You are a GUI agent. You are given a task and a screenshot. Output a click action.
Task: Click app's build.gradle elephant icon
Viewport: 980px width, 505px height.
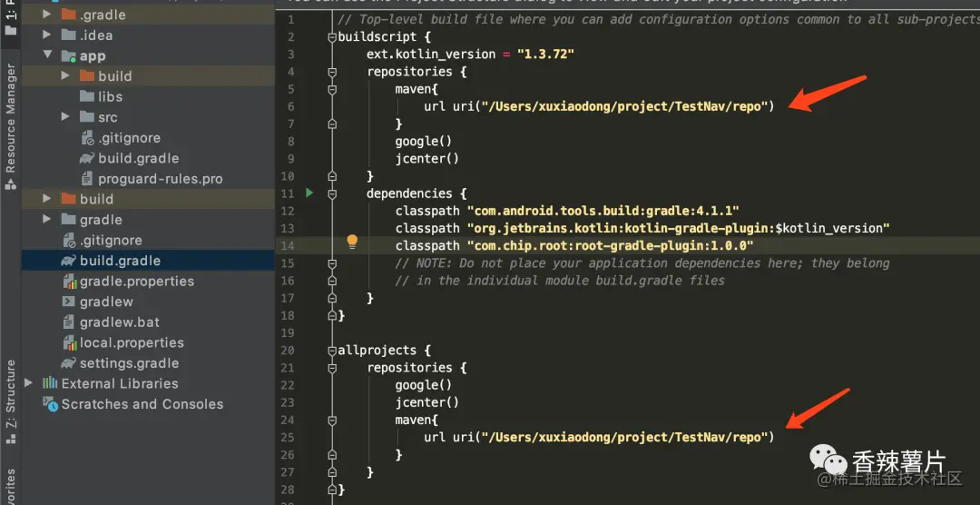click(x=87, y=158)
